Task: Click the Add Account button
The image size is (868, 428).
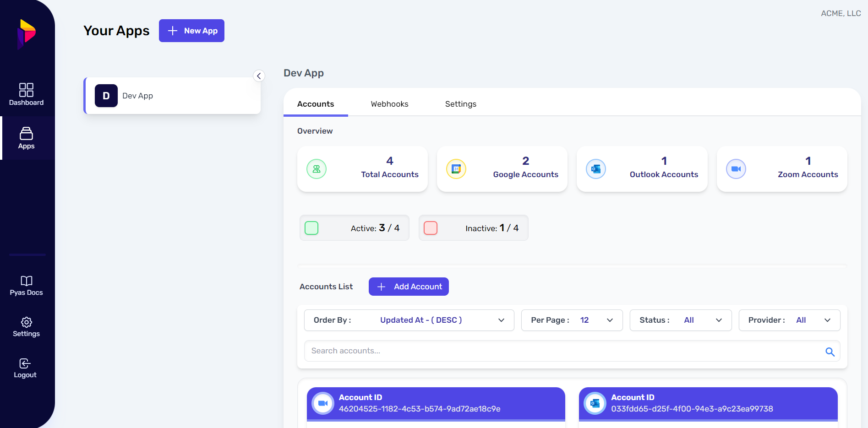Action: click(409, 287)
